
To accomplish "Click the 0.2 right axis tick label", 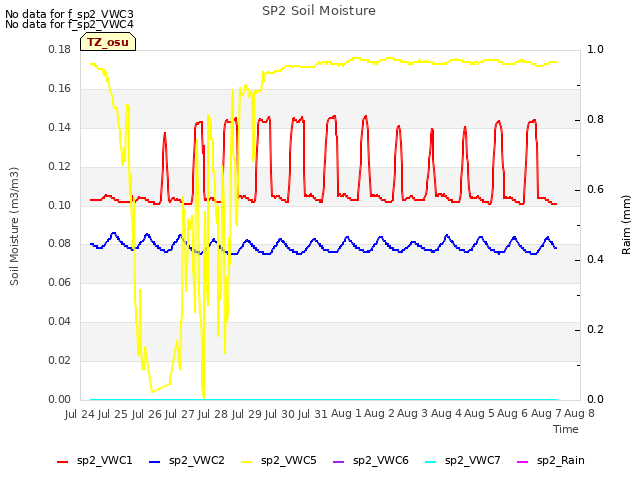I will (595, 329).
